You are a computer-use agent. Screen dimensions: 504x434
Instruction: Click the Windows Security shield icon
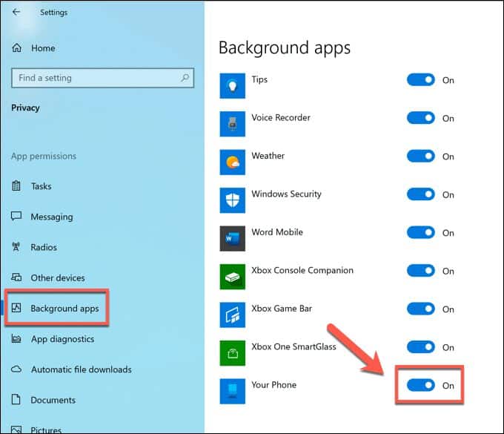233,200
